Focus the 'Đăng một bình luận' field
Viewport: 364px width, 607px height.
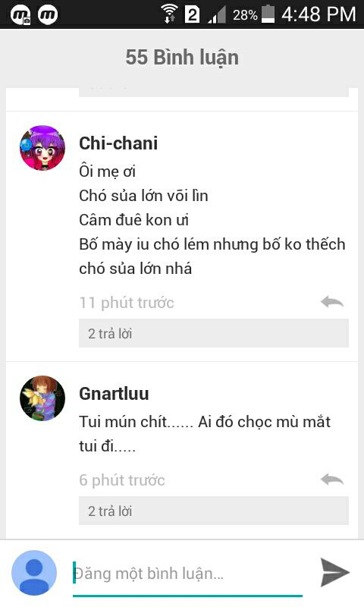pos(187,574)
